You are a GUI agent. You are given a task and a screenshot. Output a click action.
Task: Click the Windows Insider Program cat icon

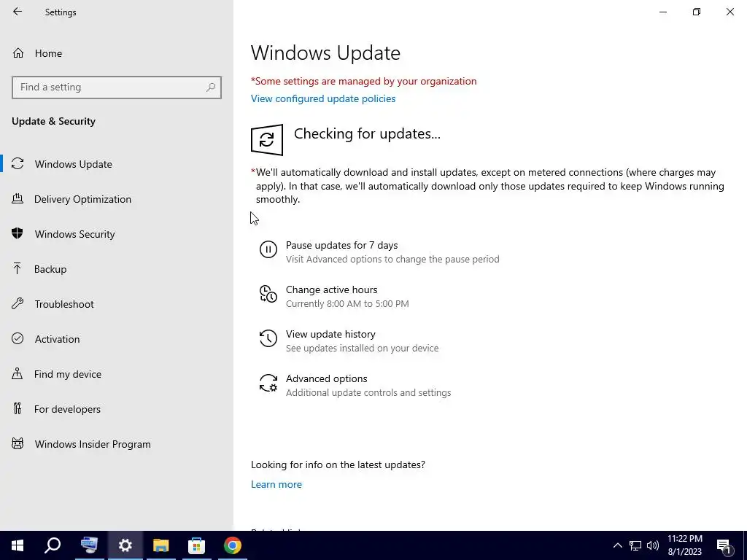18,444
